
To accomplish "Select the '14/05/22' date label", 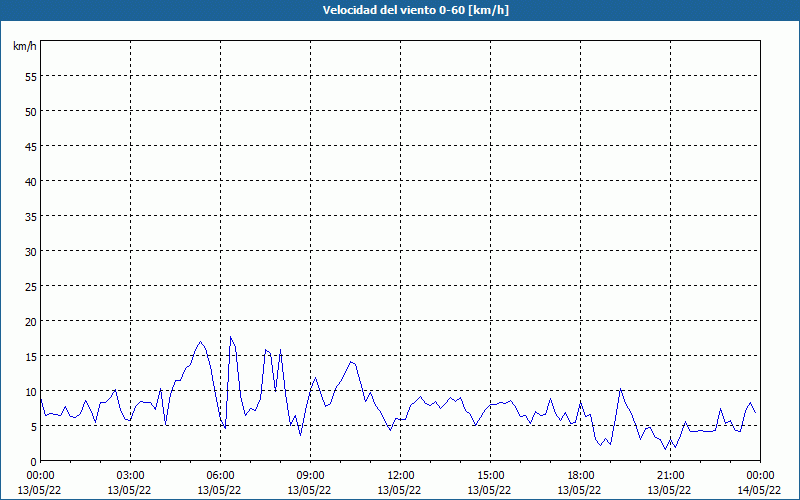I will 759,490.
